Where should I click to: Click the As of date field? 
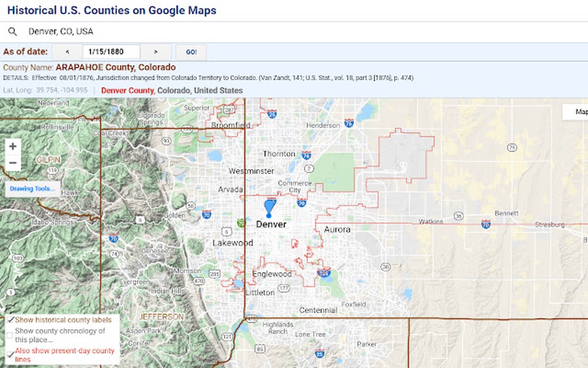[111, 52]
